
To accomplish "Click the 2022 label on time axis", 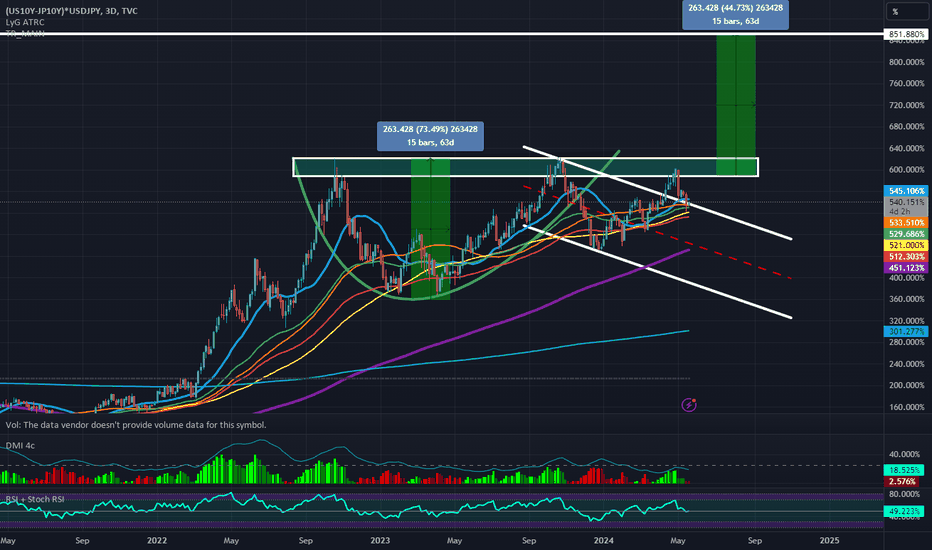I will pos(157,540).
